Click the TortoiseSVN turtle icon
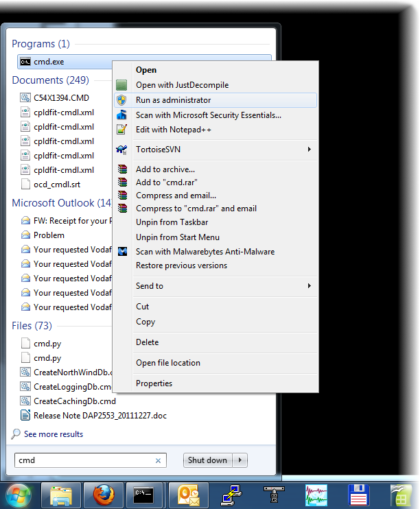Screen dimensions: 420x509 coord(121,150)
